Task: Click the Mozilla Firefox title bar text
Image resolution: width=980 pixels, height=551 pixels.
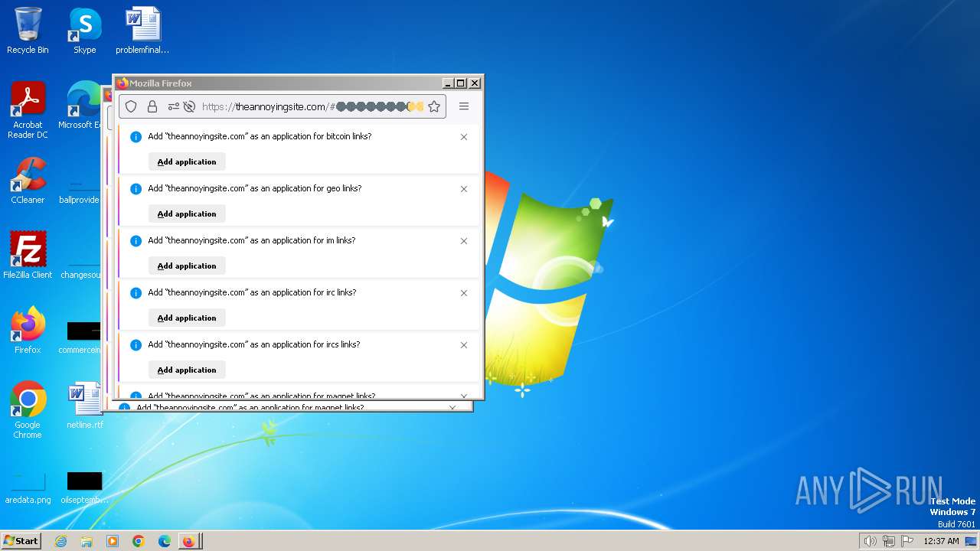Action: pos(161,83)
